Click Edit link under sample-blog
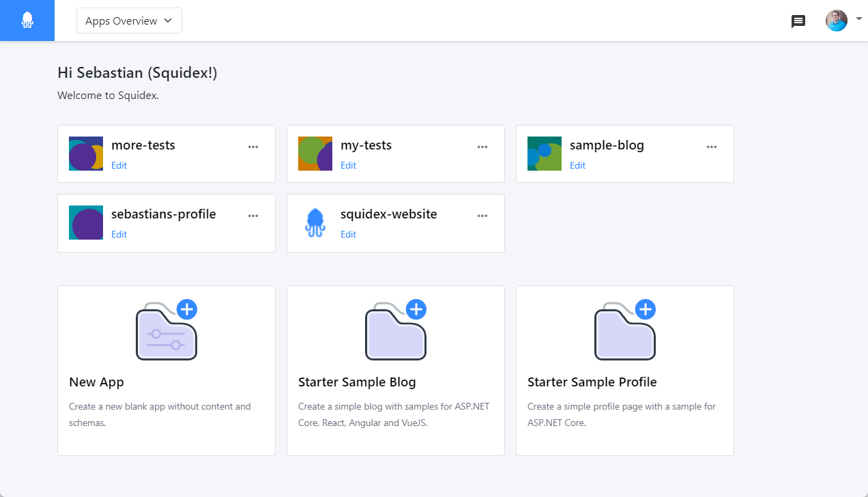Image resolution: width=868 pixels, height=497 pixels. click(577, 165)
